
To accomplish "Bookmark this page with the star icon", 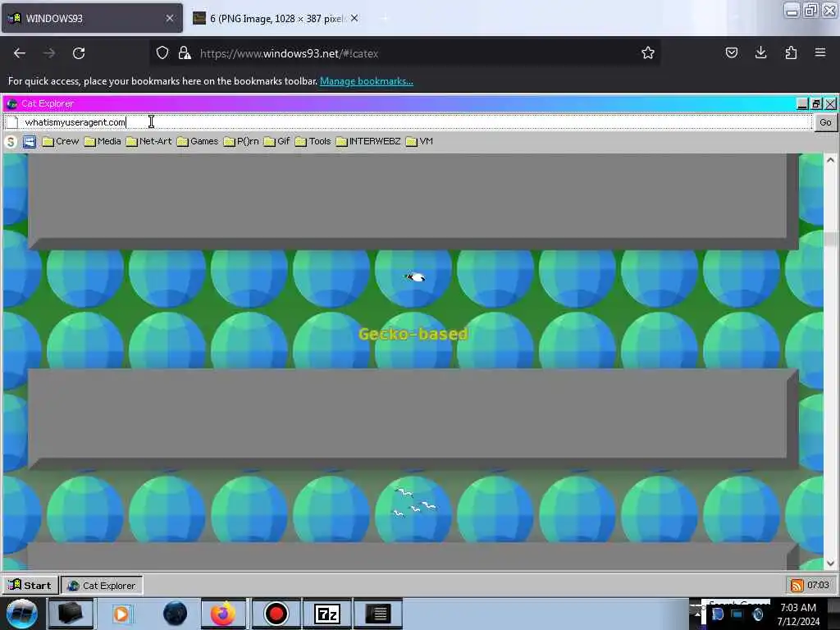I will click(648, 52).
